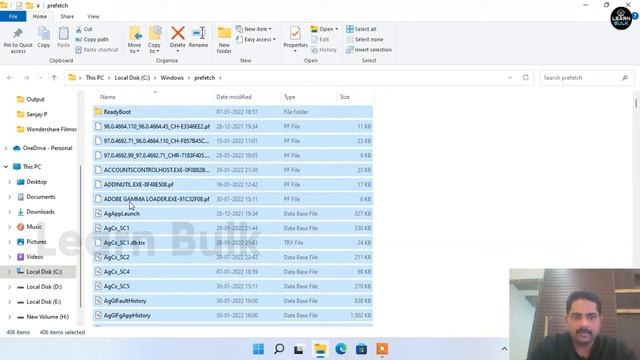Open the File tab
The image size is (640, 360).
tap(13, 16)
